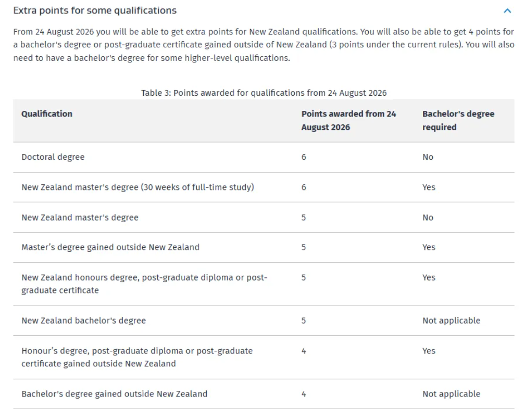Screen dimensions: 525x420
Task: Select the 'New Zealand bachelor's degree' cell
Action: click(x=83, y=321)
